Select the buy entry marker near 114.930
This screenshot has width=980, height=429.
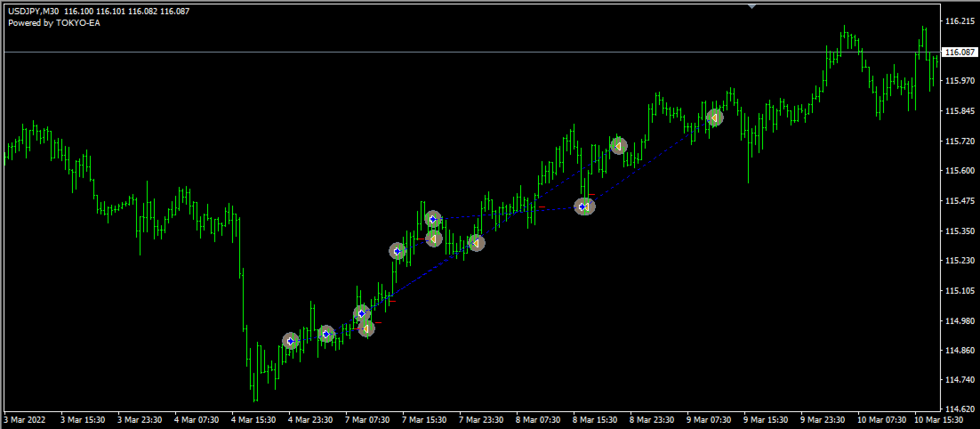point(325,334)
